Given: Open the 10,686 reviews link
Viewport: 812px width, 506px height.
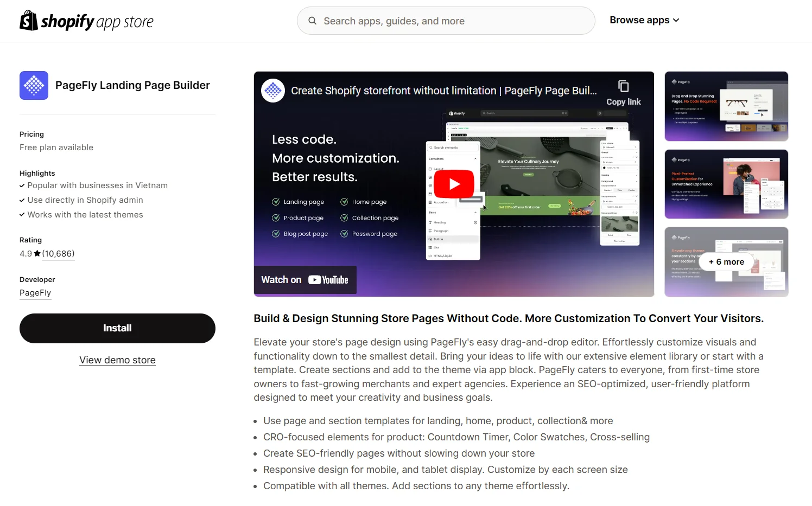Looking at the screenshot, I should [58, 253].
